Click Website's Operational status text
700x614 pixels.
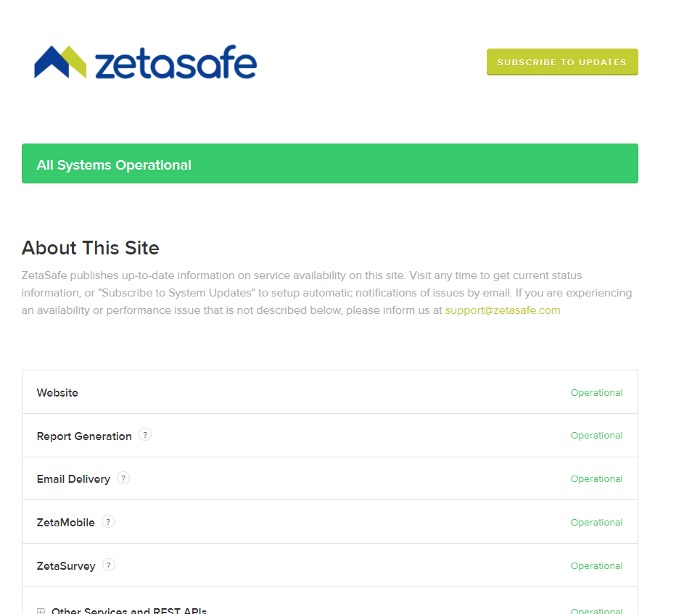(596, 393)
